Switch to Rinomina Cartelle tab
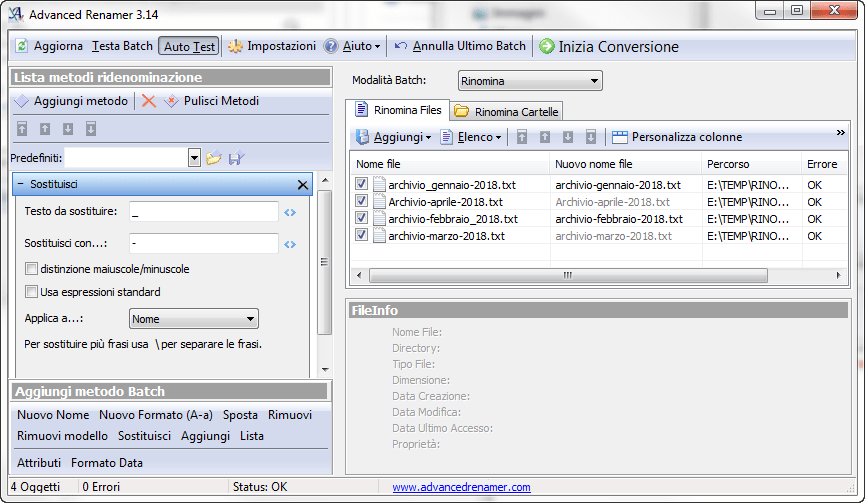Screen dimensions: 865x503 click(506, 111)
